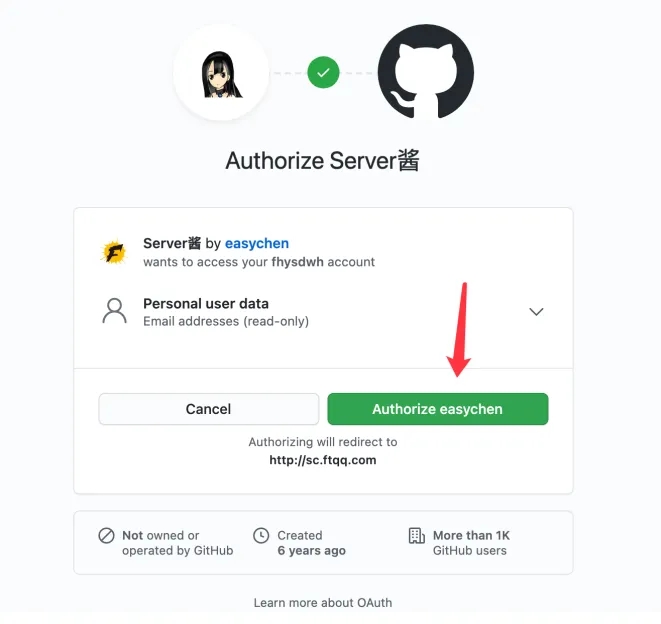Viewport: 661px width, 624px height.
Task: Click the anime girl user avatar
Action: [x=221, y=73]
